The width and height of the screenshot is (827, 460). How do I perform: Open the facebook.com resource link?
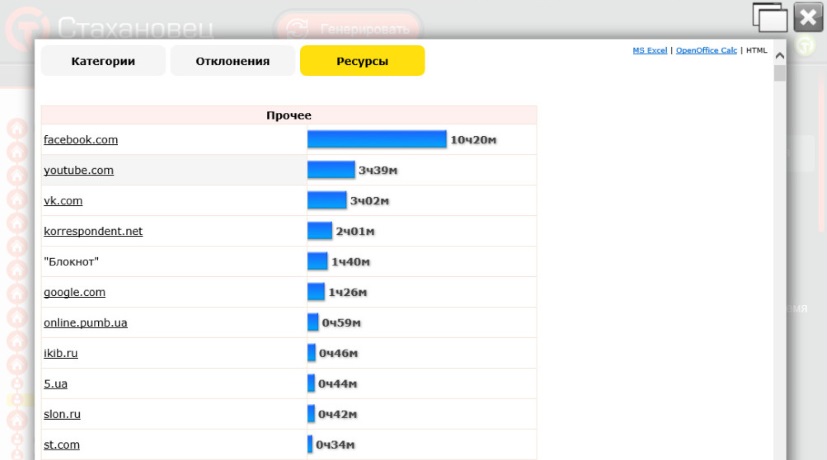pyautogui.click(x=81, y=140)
